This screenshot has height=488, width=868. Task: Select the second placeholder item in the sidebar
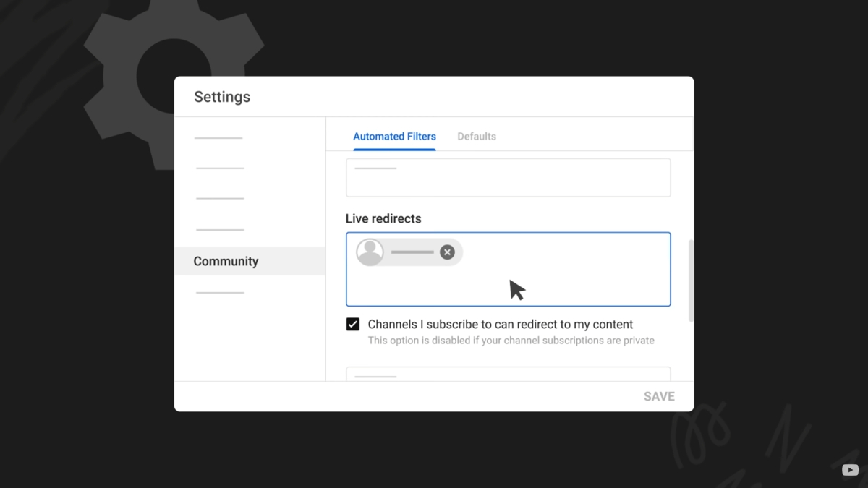tap(220, 168)
